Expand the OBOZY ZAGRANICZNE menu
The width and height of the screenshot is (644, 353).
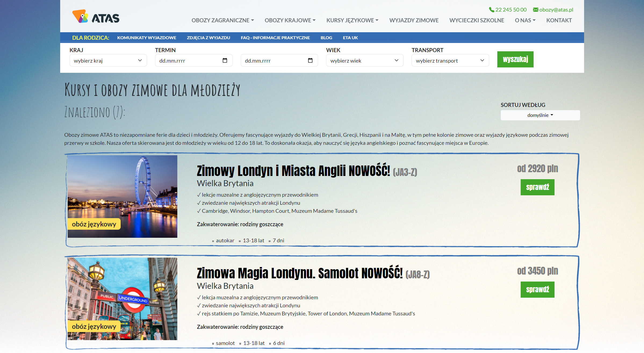(223, 20)
